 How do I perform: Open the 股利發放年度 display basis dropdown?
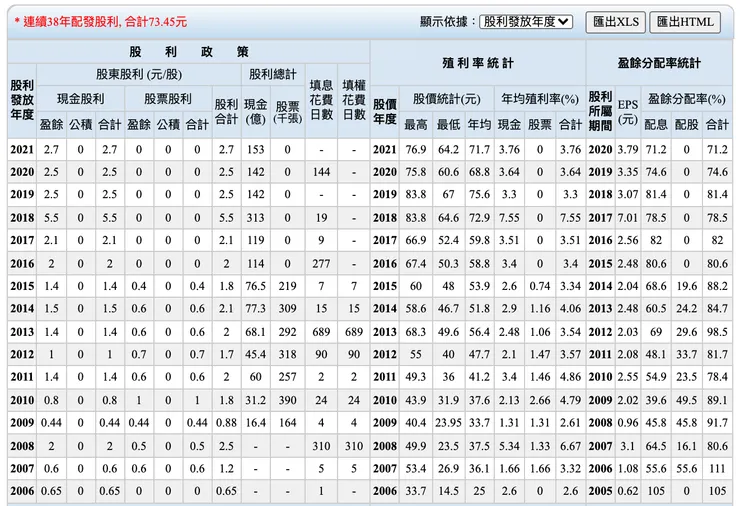coord(526,22)
